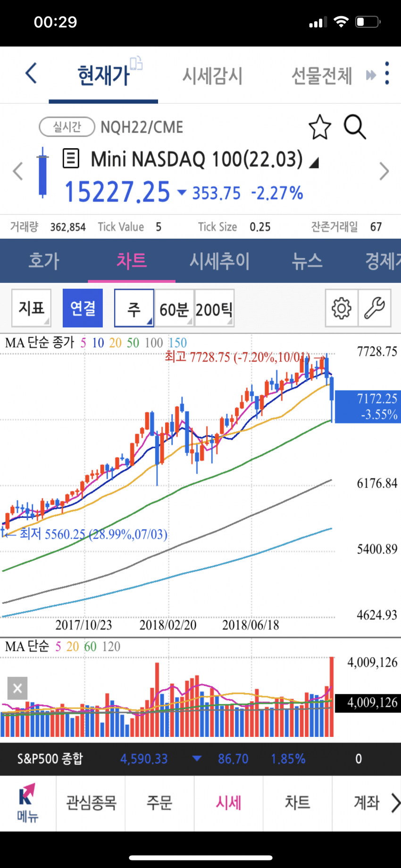This screenshot has width=401, height=868.
Task: Tap the double-arrow tab scroll icon
Action: (x=371, y=75)
